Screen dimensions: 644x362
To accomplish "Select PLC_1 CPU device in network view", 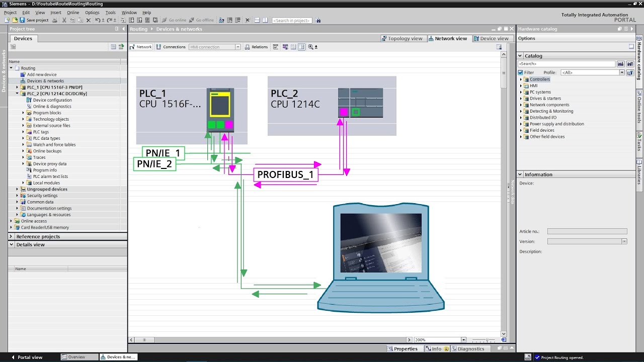I will click(x=220, y=110).
